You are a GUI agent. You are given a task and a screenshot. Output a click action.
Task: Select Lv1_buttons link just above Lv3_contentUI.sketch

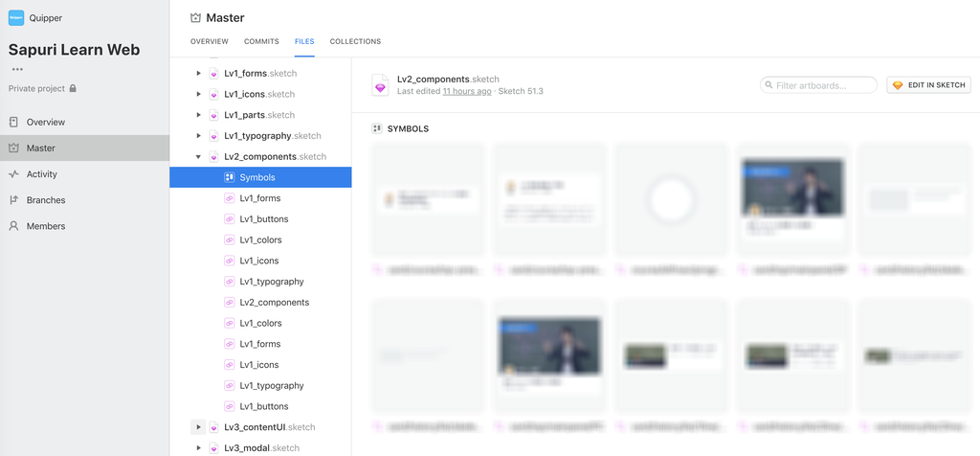click(260, 406)
